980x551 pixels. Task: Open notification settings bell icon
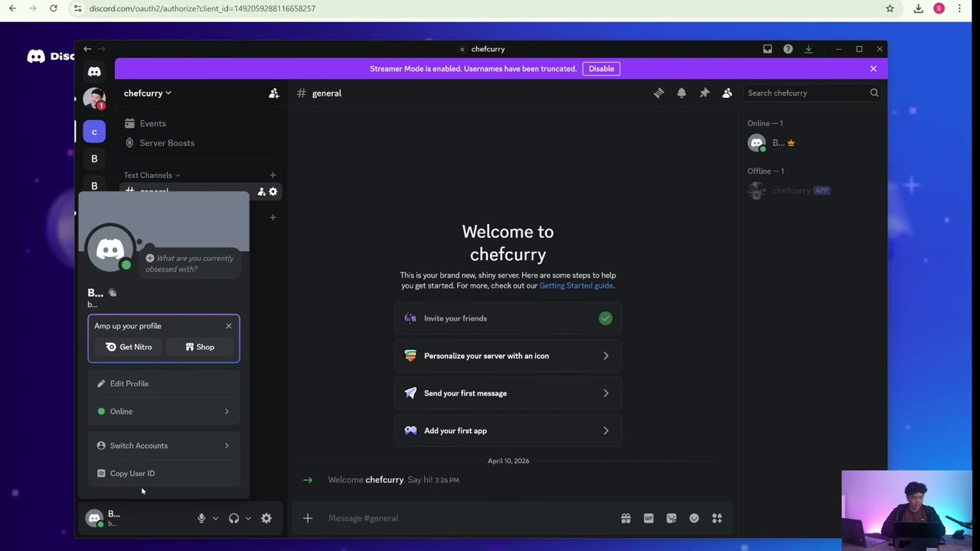681,93
